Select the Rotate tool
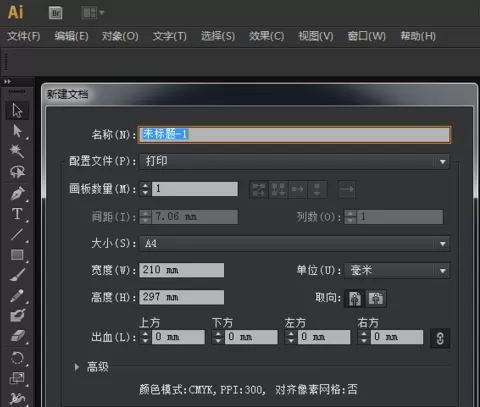The image size is (480, 407). (x=17, y=358)
